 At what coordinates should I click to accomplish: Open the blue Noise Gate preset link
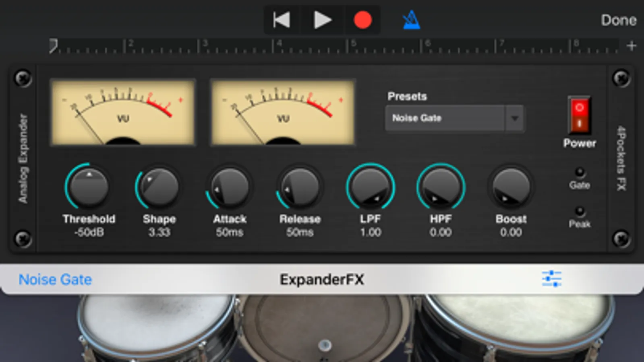coord(55,280)
